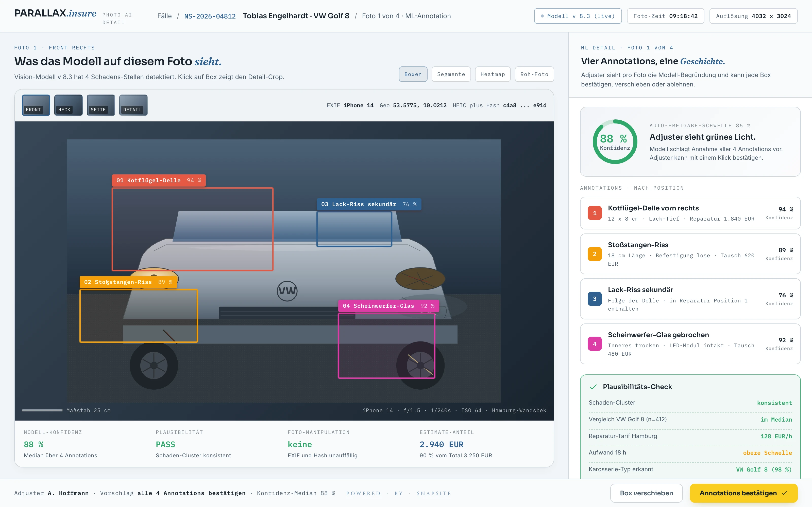Activate the Boxen view mode
Viewport: 812px width, 507px height.
point(413,74)
